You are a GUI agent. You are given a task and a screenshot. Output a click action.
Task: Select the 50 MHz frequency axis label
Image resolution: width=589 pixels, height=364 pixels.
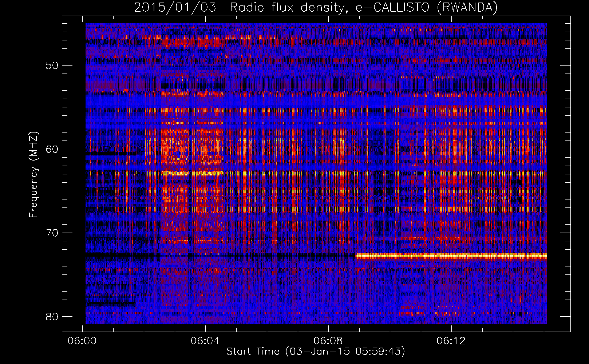(52, 66)
